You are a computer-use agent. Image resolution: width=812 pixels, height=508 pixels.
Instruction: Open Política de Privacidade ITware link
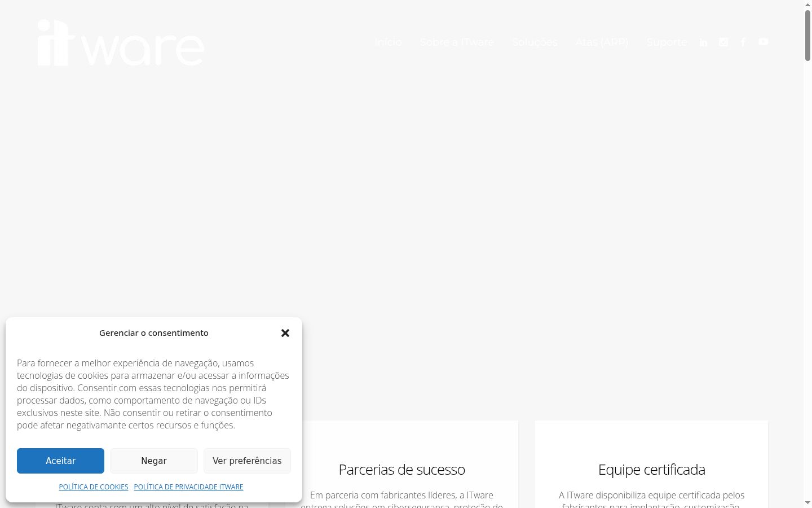tap(188, 487)
